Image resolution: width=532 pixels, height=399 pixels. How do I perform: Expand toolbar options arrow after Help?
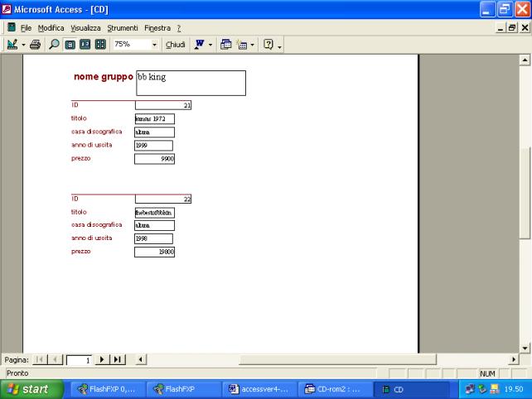pyautogui.click(x=279, y=47)
